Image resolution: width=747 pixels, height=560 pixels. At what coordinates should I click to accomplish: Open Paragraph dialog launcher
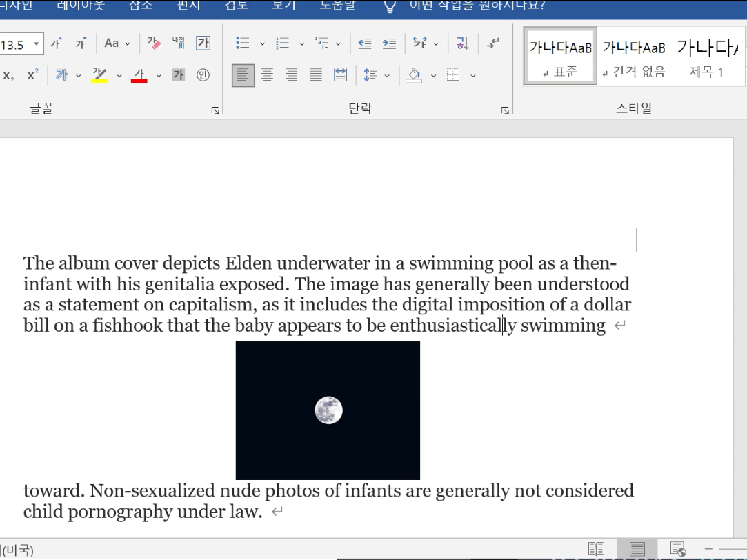click(505, 110)
